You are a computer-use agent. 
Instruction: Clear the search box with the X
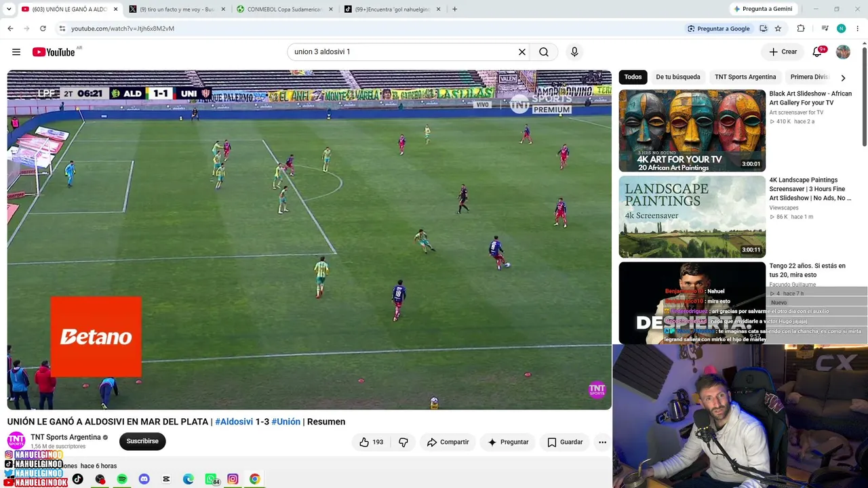[x=522, y=52]
